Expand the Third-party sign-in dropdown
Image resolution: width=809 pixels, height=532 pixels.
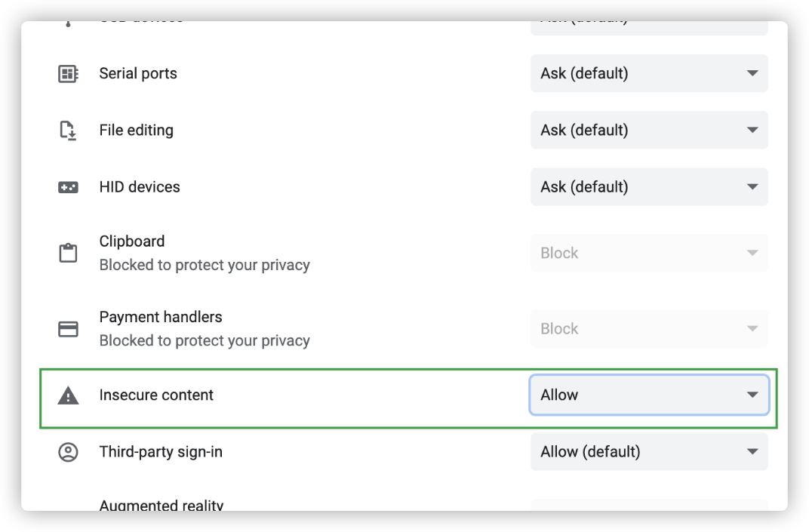tap(649, 452)
